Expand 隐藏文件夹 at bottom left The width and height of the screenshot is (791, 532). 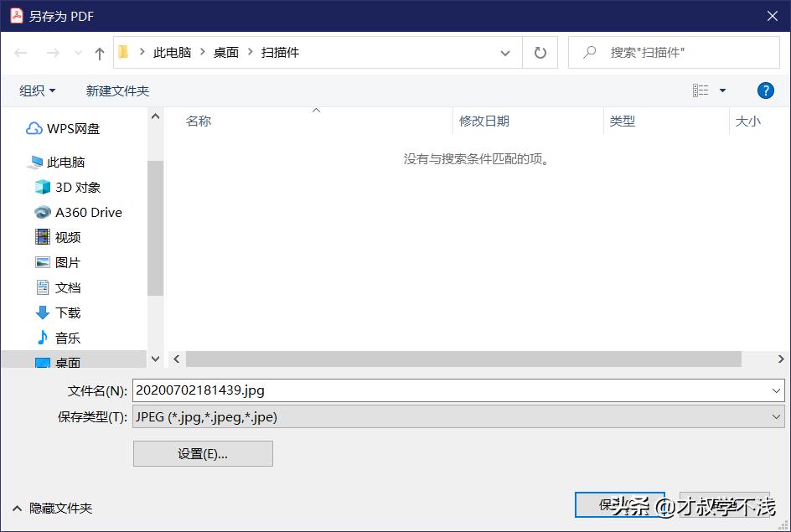click(x=57, y=508)
